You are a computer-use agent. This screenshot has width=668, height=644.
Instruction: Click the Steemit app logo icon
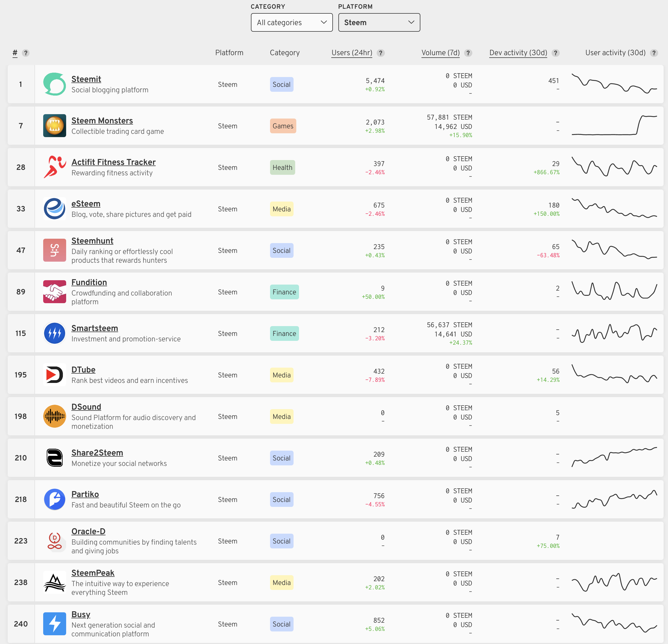click(x=55, y=84)
